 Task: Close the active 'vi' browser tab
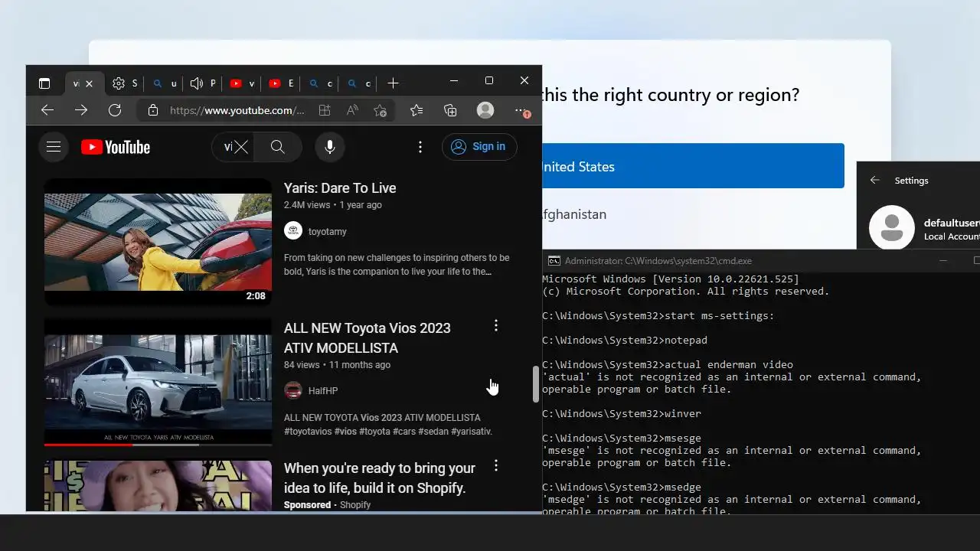(x=89, y=83)
